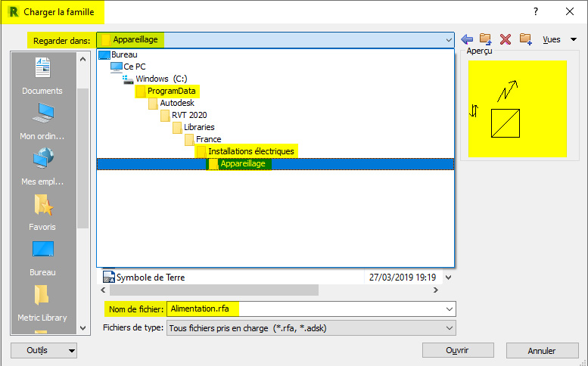Click the up one level folder icon
The width and height of the screenshot is (588, 366).
pyautogui.click(x=486, y=39)
